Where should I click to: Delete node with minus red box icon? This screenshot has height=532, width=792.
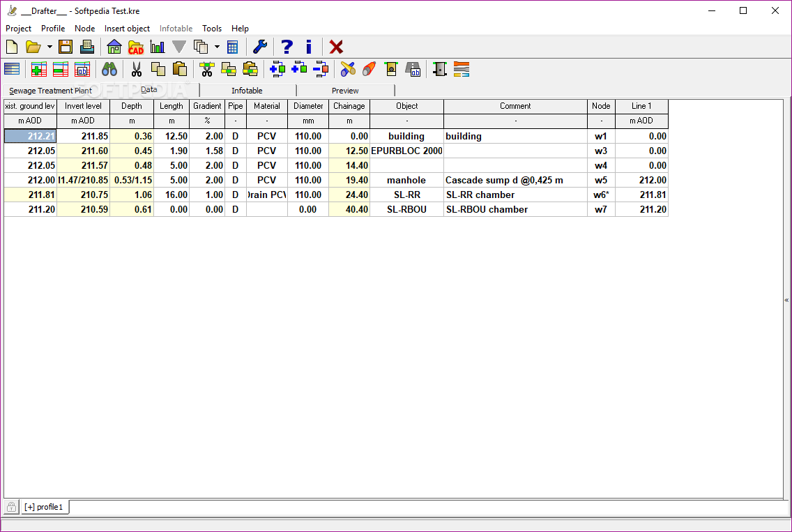point(321,69)
